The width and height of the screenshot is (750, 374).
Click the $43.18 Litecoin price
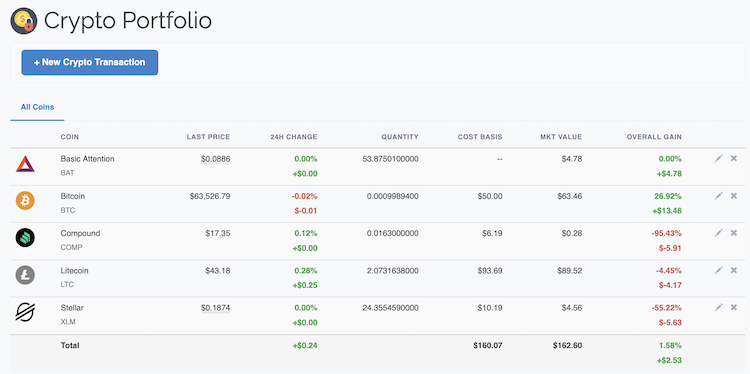pyautogui.click(x=218, y=271)
